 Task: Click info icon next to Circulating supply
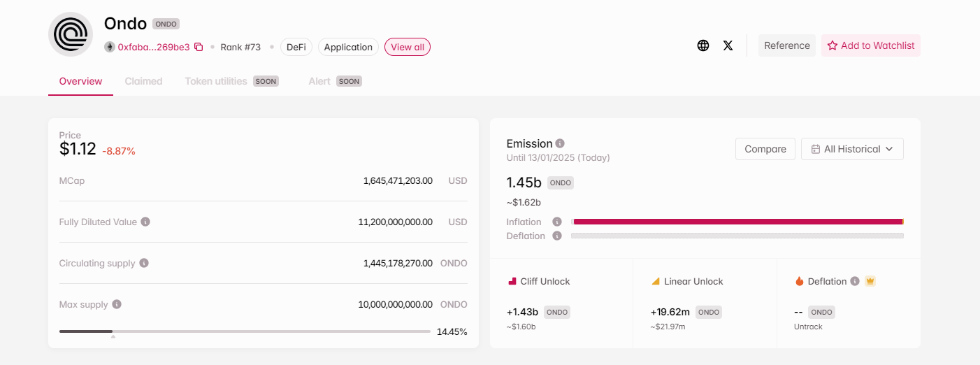144,263
